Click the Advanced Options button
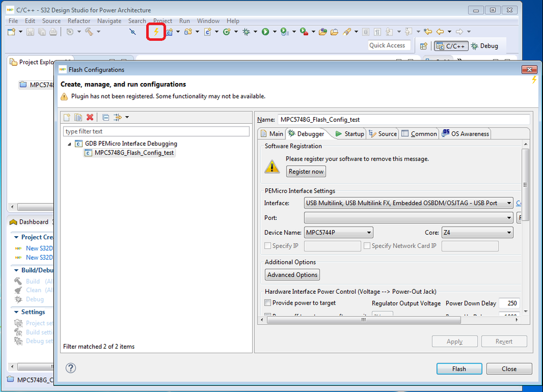The height and width of the screenshot is (392, 543). click(x=292, y=275)
